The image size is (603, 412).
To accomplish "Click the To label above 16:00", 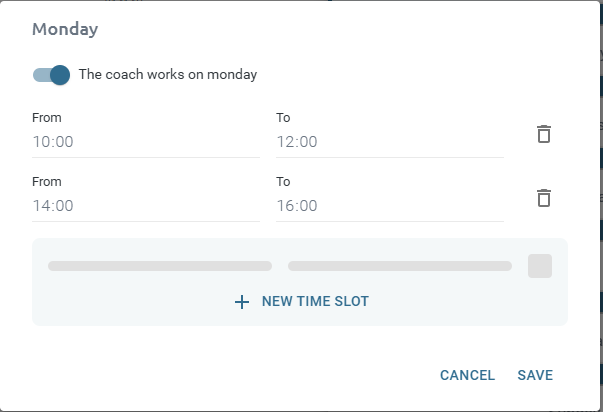I will [x=283, y=182].
